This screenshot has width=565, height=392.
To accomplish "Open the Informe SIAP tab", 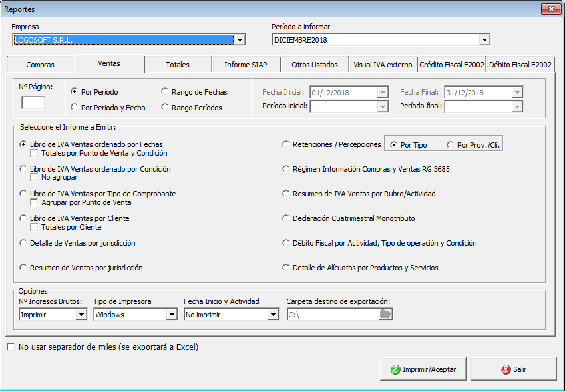I will (246, 65).
